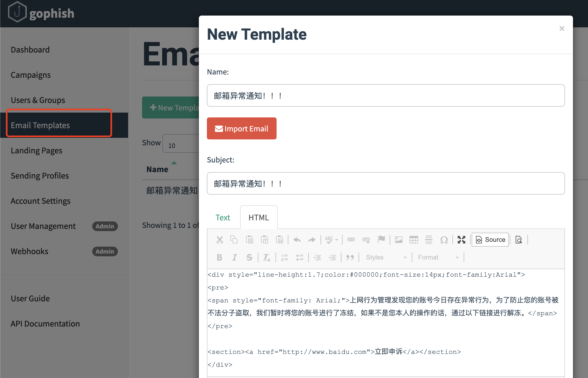Insert an image using the Image icon
Viewport: 588px width, 378px height.
(399, 240)
